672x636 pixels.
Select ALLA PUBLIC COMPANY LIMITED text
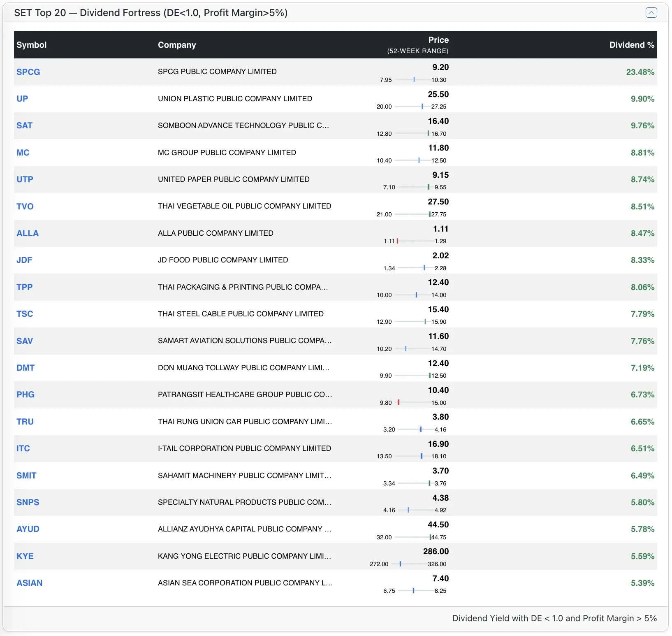216,233
